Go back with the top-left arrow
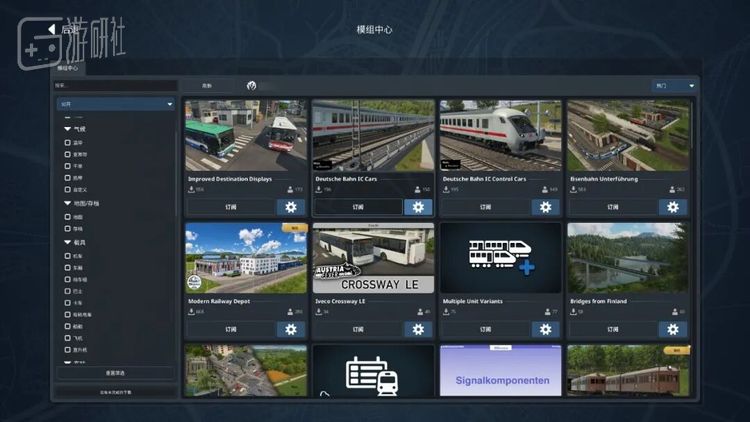Image resolution: width=750 pixels, height=422 pixels. pos(52,29)
